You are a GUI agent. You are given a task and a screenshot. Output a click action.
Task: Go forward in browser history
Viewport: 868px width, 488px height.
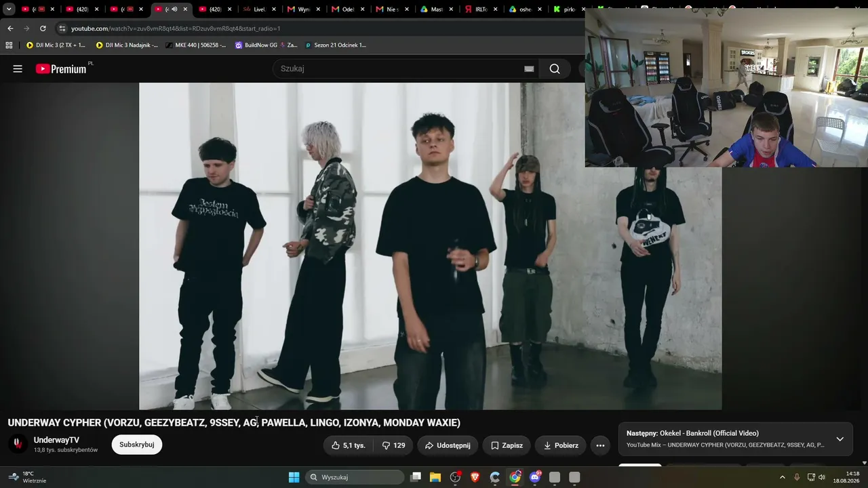point(26,28)
